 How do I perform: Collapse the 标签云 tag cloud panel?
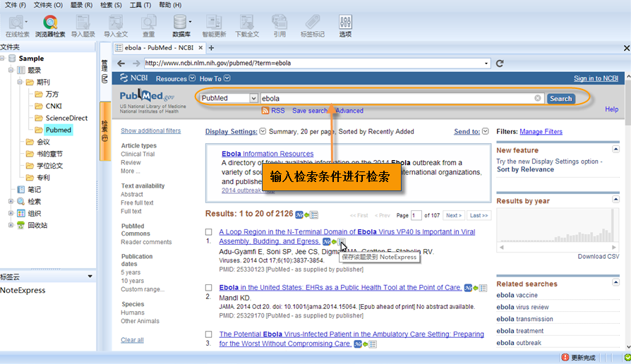pos(90,277)
